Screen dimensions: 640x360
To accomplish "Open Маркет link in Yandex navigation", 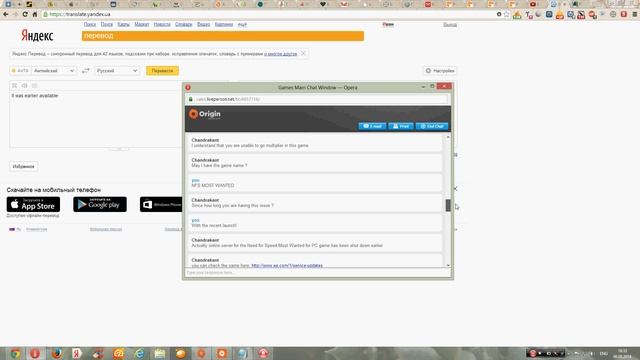I will coord(142,24).
